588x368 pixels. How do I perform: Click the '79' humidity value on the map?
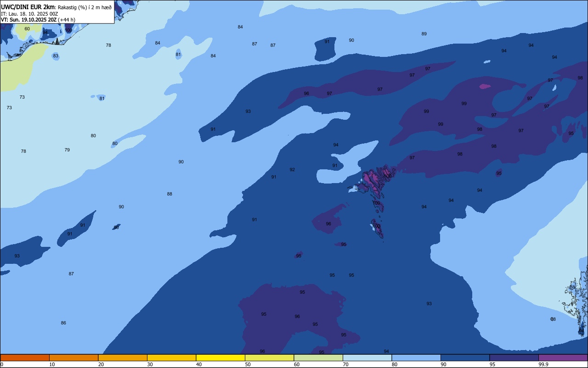coord(67,150)
